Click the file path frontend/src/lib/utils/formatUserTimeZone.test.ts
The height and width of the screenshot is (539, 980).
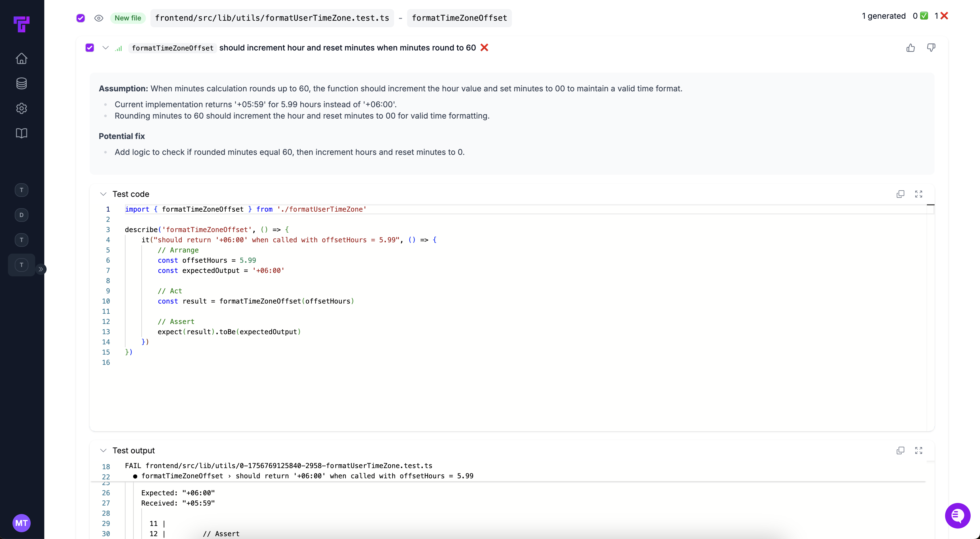click(272, 18)
